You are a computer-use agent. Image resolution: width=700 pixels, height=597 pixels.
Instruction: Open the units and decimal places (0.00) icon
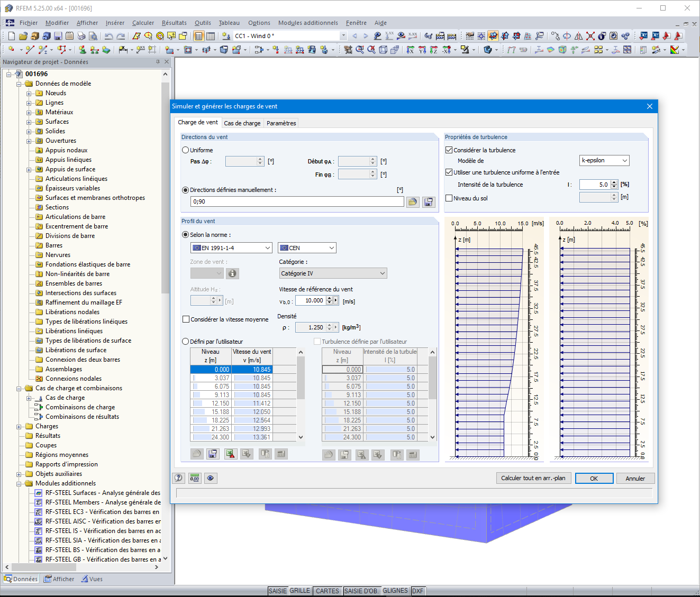pos(194,478)
